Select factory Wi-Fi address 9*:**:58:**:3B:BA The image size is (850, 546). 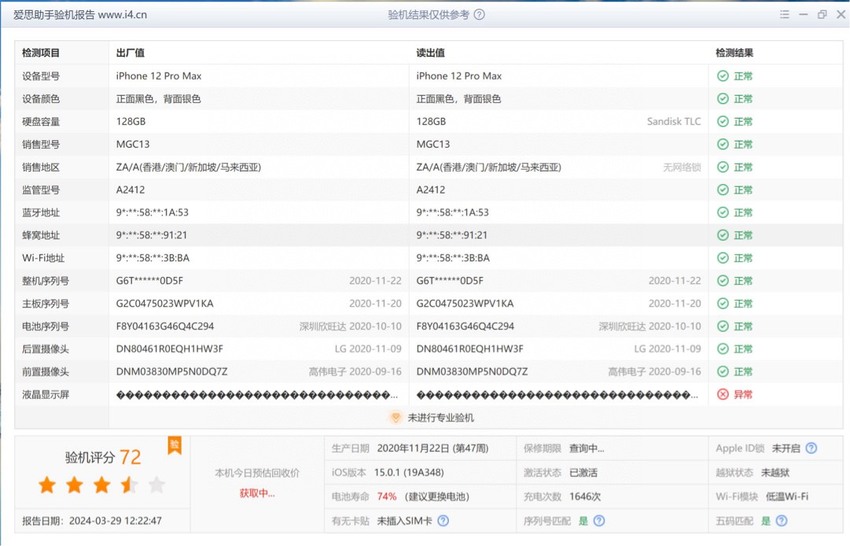(153, 258)
